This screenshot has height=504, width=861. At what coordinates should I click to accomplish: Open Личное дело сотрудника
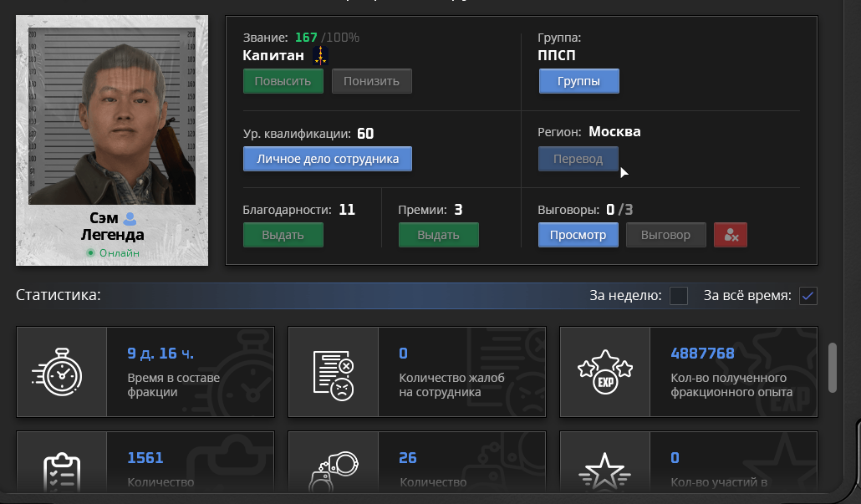tap(328, 159)
